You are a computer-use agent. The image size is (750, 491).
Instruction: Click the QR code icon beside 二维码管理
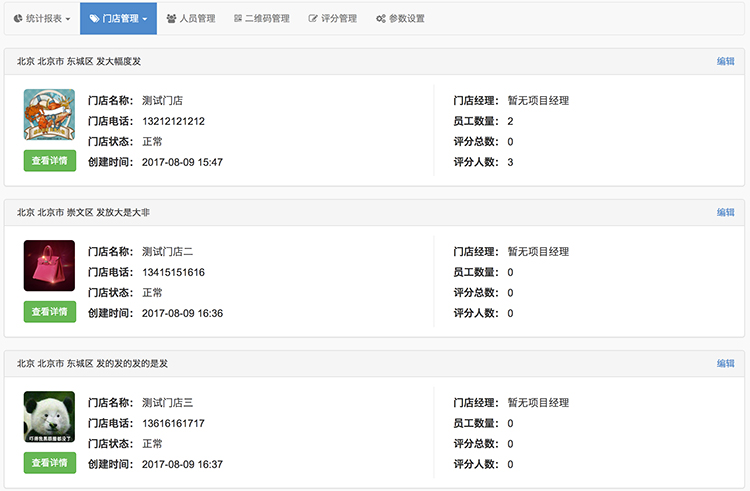(x=238, y=19)
